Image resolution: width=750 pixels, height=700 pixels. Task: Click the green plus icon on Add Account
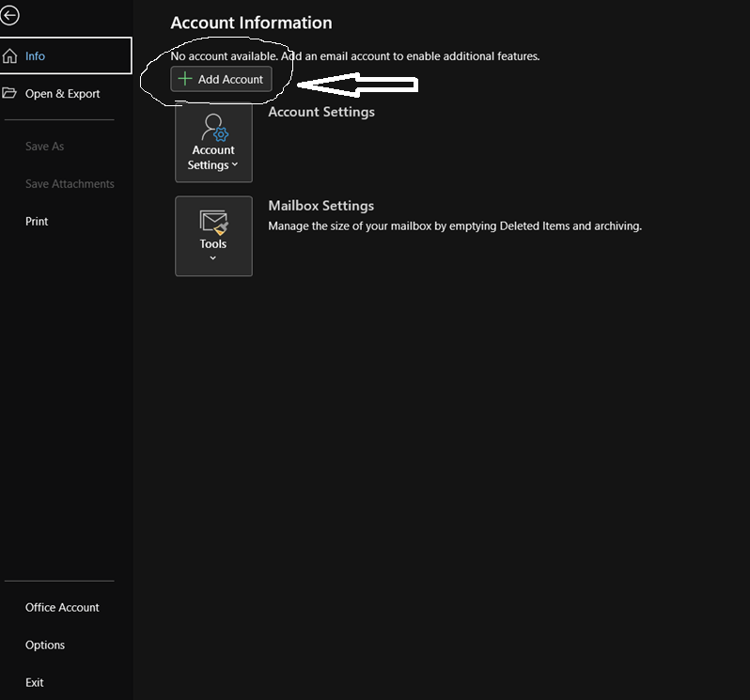[x=185, y=79]
